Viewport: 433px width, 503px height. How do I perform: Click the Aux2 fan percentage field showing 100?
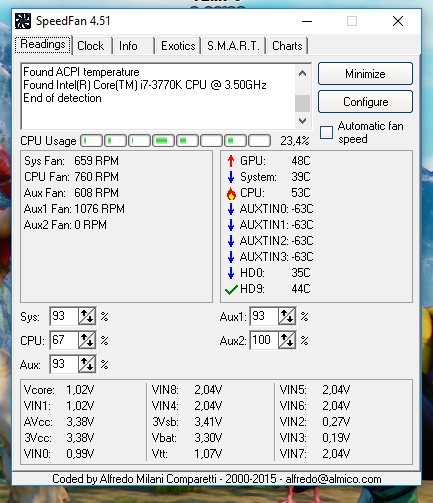point(264,340)
